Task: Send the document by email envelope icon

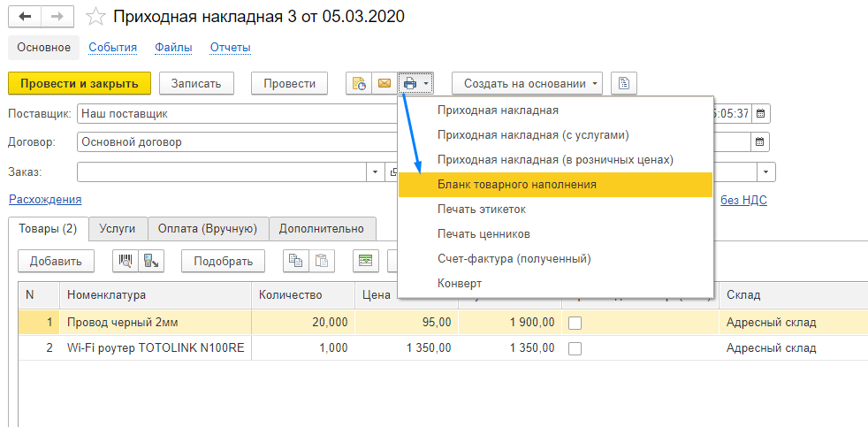Action: pos(385,84)
